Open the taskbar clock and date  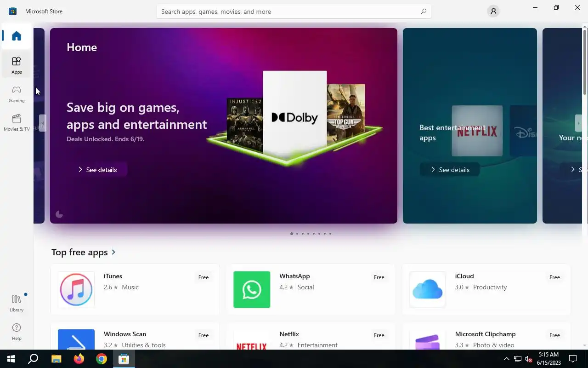click(x=548, y=359)
